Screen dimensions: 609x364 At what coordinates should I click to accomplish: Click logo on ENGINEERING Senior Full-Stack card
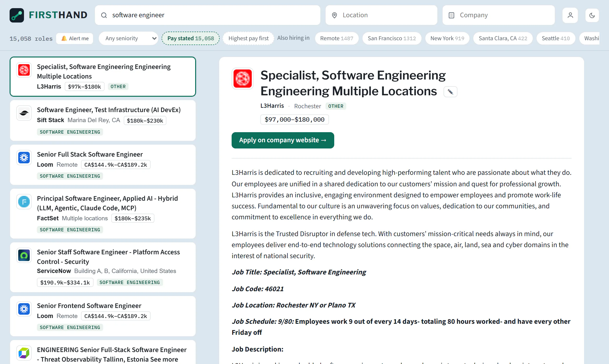pyautogui.click(x=24, y=353)
